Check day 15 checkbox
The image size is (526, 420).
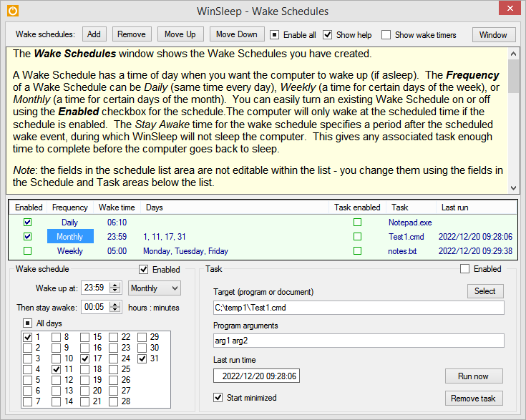85,337
